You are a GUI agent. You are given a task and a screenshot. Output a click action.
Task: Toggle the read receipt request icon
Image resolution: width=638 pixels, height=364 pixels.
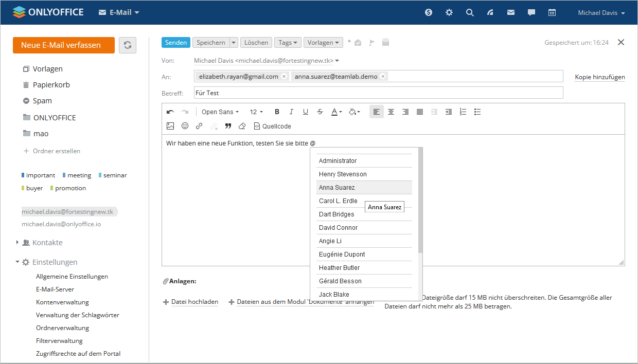point(358,43)
